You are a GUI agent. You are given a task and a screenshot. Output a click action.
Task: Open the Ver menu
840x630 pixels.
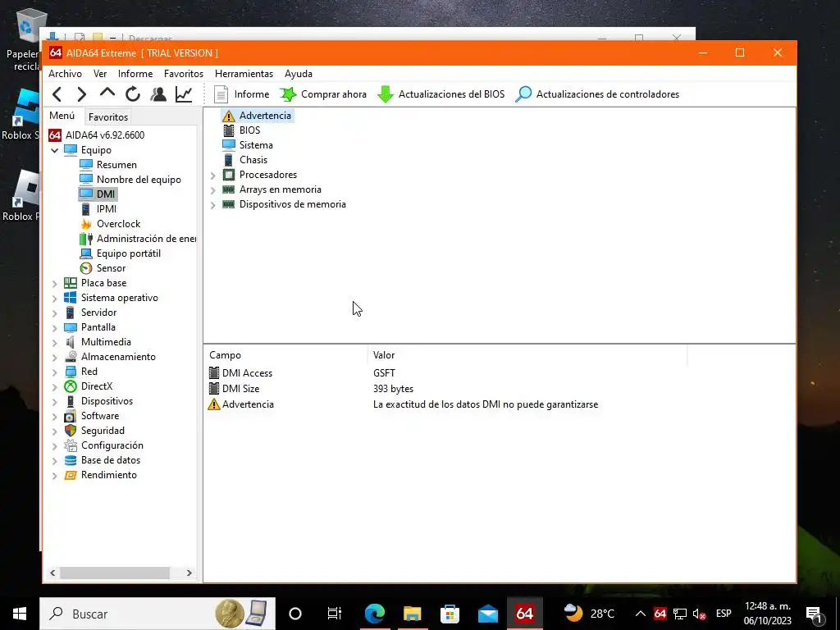[x=100, y=73]
